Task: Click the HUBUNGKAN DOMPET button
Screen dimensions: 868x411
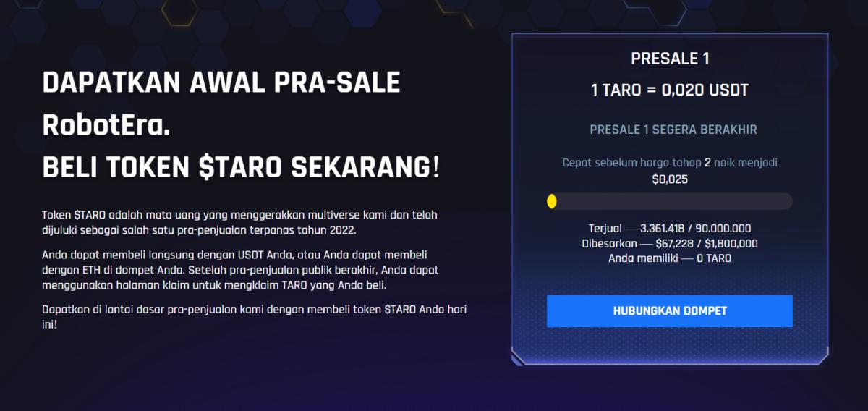Action: tap(669, 311)
